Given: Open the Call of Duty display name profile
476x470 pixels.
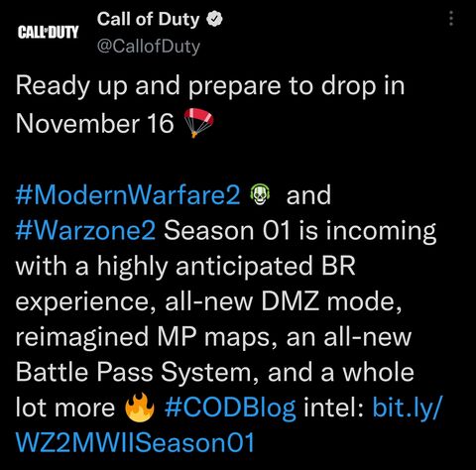Looking at the screenshot, I should (x=148, y=19).
